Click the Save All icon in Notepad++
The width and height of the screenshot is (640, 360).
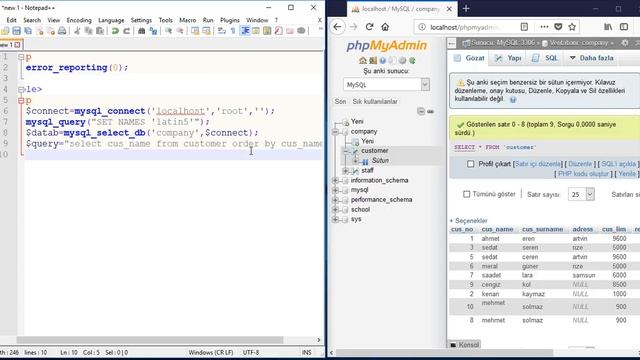(28, 31)
